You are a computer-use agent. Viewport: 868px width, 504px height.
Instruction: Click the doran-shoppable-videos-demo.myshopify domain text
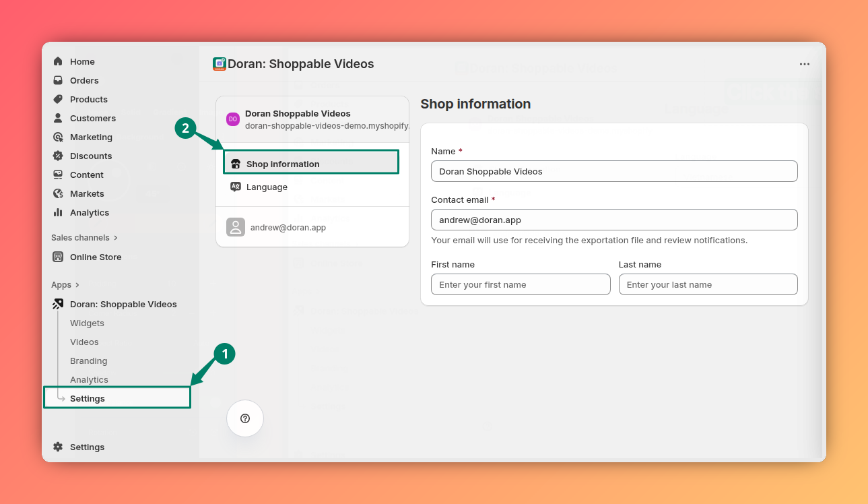point(327,125)
